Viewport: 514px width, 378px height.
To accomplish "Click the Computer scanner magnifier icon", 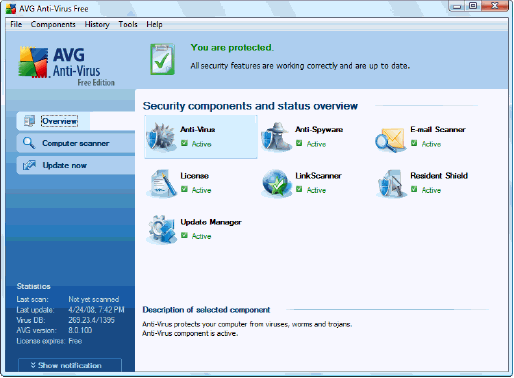I will click(29, 143).
